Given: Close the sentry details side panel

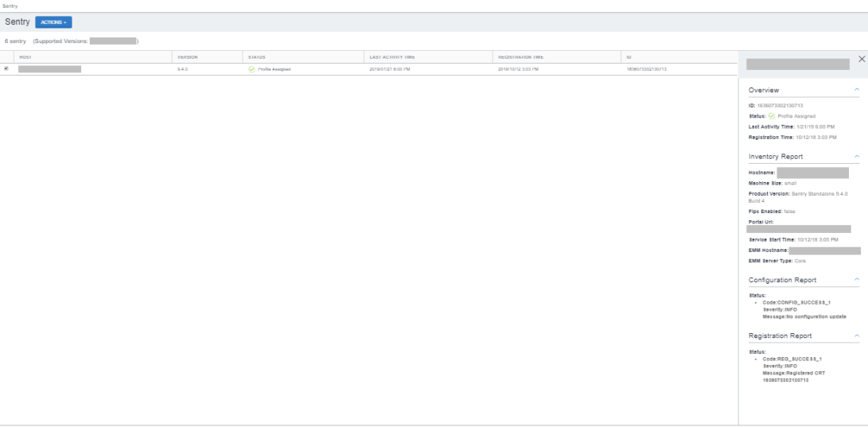Looking at the screenshot, I should coord(862,59).
